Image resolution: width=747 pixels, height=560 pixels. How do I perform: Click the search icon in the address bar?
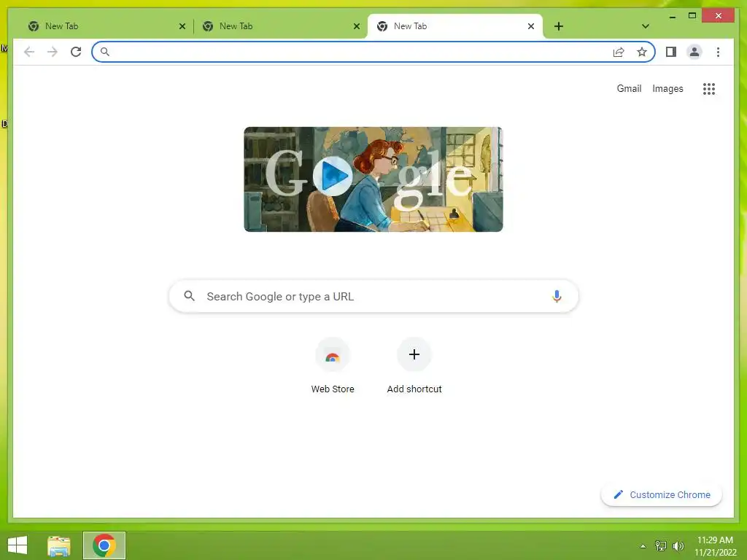pos(105,52)
